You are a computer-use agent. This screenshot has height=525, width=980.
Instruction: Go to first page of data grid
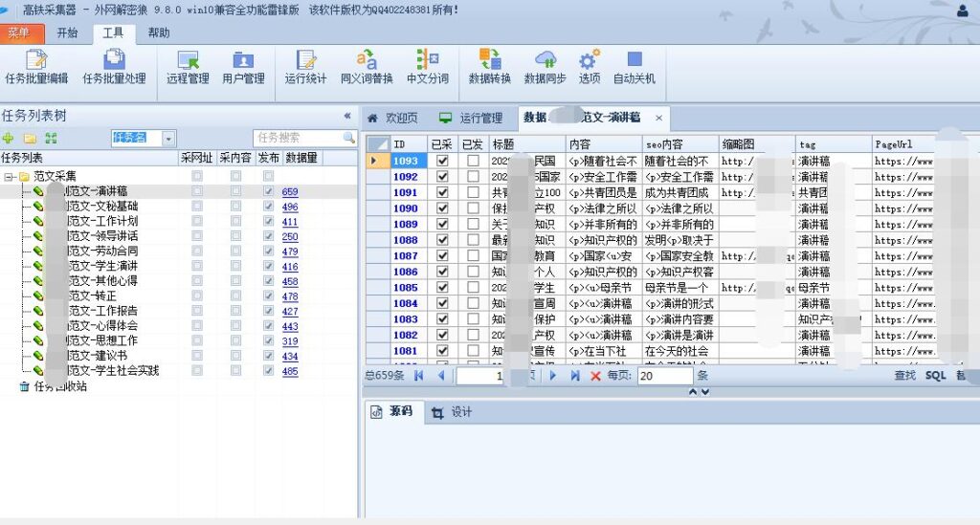pos(419,375)
